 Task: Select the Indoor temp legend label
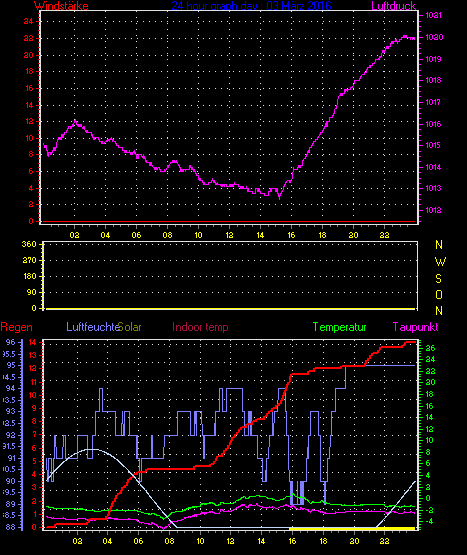[200, 327]
